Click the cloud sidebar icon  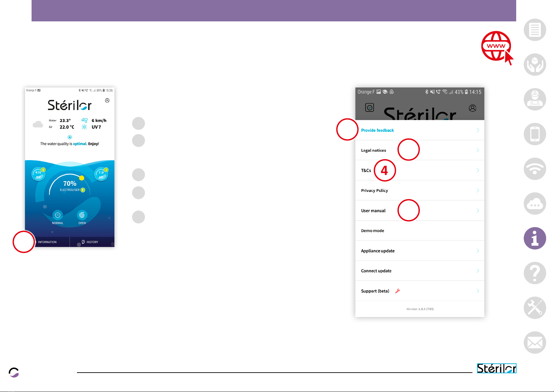click(535, 204)
